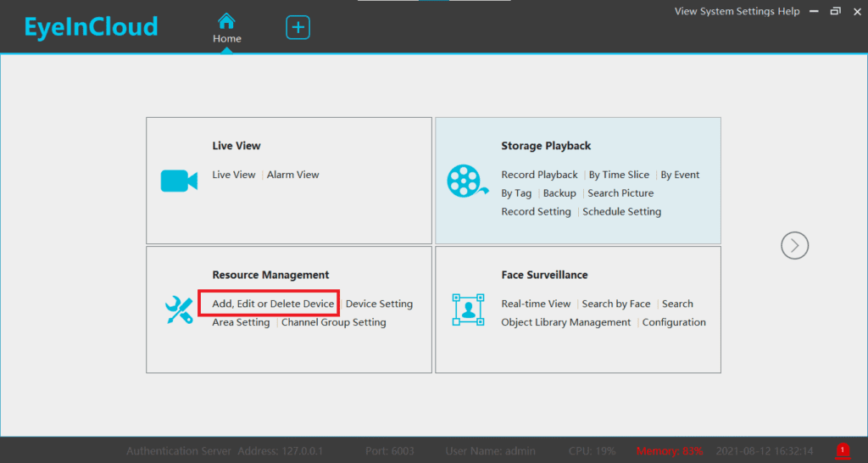
Task: Open Search Picture
Action: click(620, 193)
